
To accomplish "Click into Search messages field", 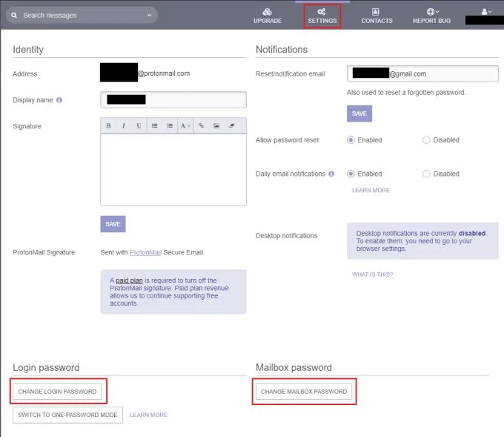I will [84, 15].
